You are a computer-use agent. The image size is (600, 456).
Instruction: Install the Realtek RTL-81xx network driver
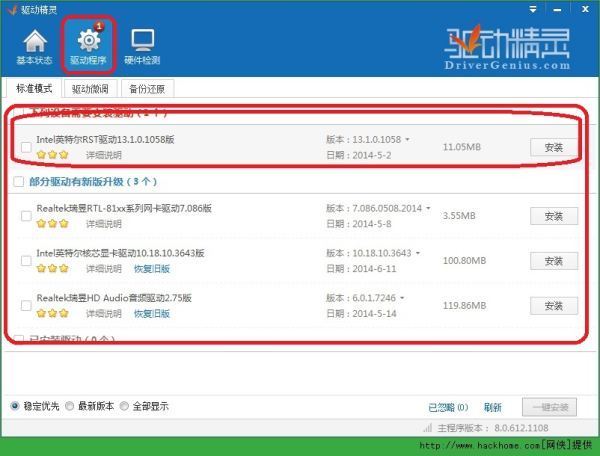click(553, 216)
